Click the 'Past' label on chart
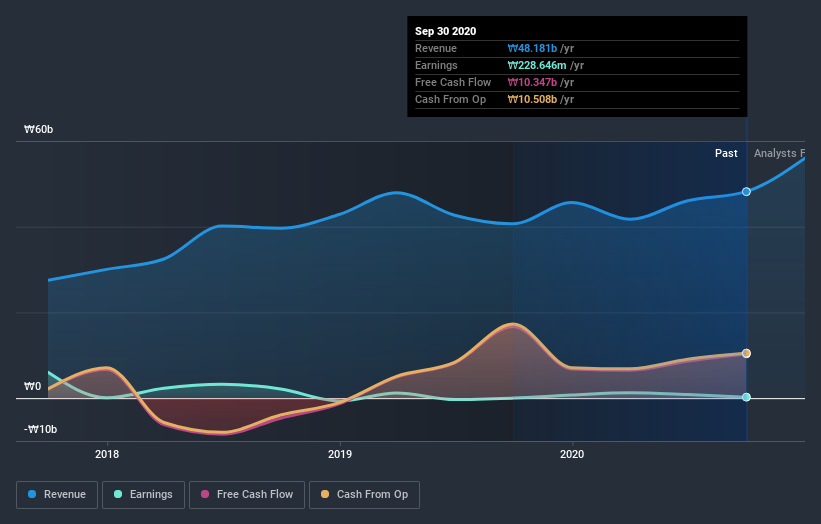The height and width of the screenshot is (524, 821). click(726, 153)
